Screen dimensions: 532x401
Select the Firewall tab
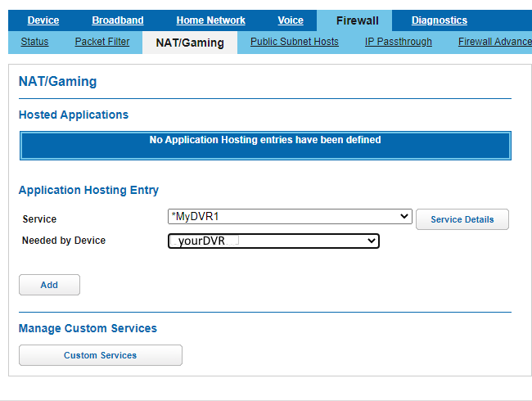click(357, 20)
